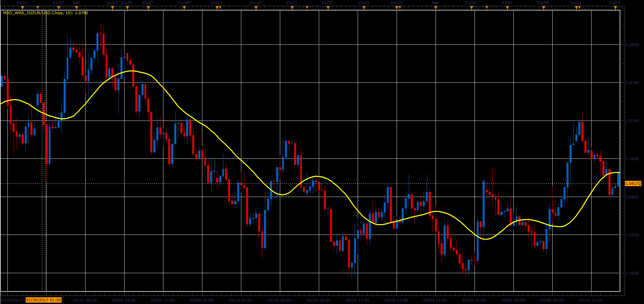Pick the 01/27 date on top axis
The image size is (644, 304).
[22, 3]
